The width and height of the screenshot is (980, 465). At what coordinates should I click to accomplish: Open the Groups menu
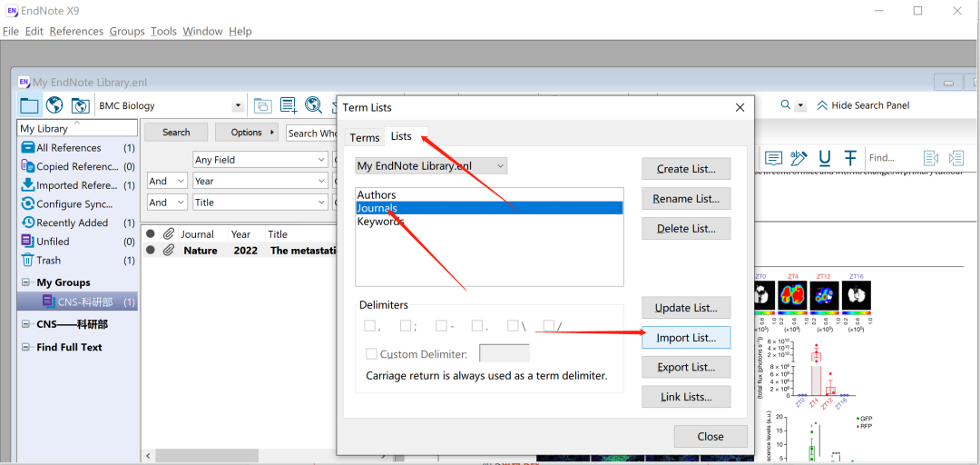(x=127, y=31)
